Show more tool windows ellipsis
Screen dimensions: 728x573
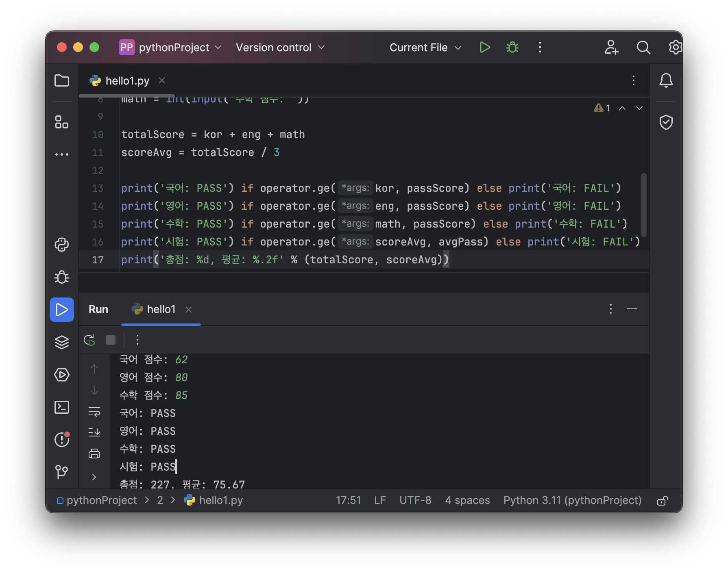[62, 154]
